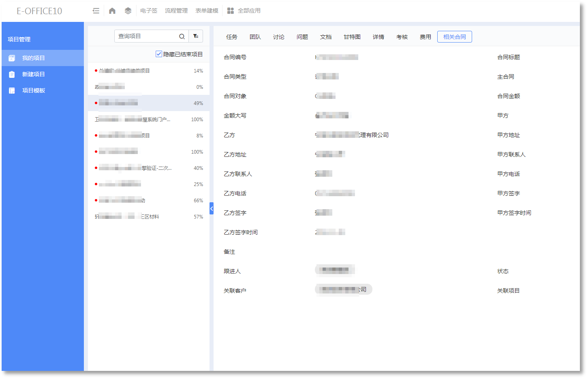Image resolution: width=588 pixels, height=379 pixels.
Task: Click 我的项目 sidebar icon
Action: 12,58
